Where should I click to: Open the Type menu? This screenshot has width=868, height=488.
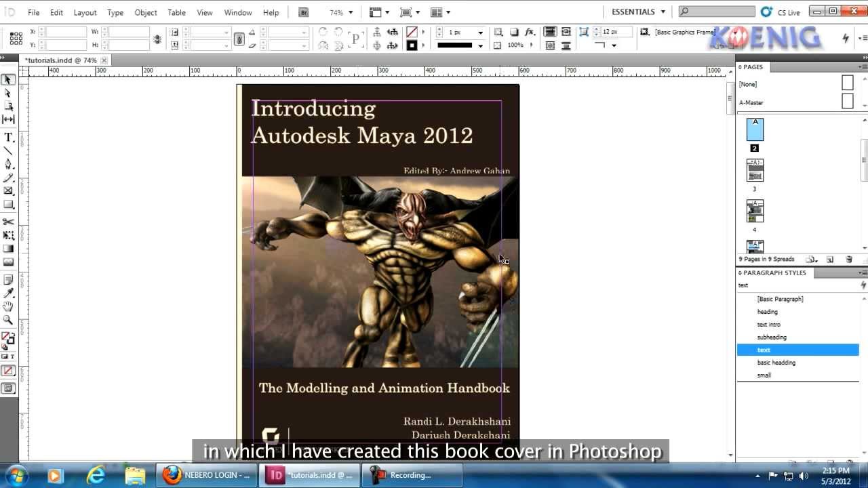[x=115, y=12]
